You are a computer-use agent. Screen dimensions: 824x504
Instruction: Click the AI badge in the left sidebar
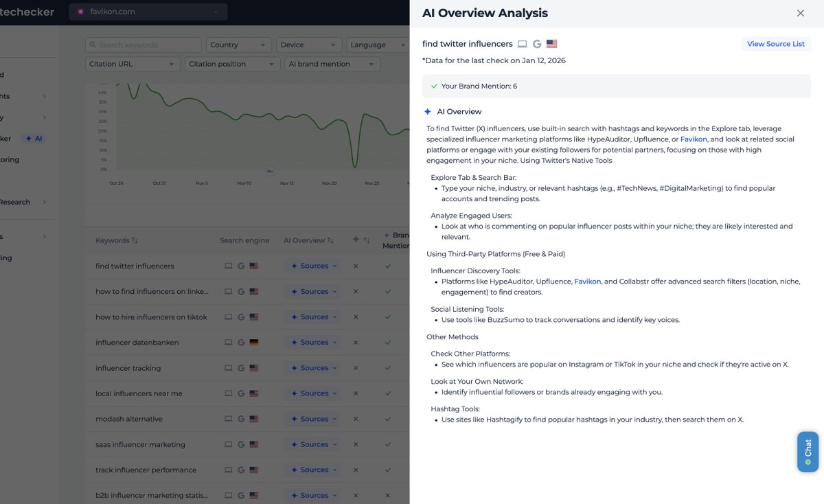33,138
